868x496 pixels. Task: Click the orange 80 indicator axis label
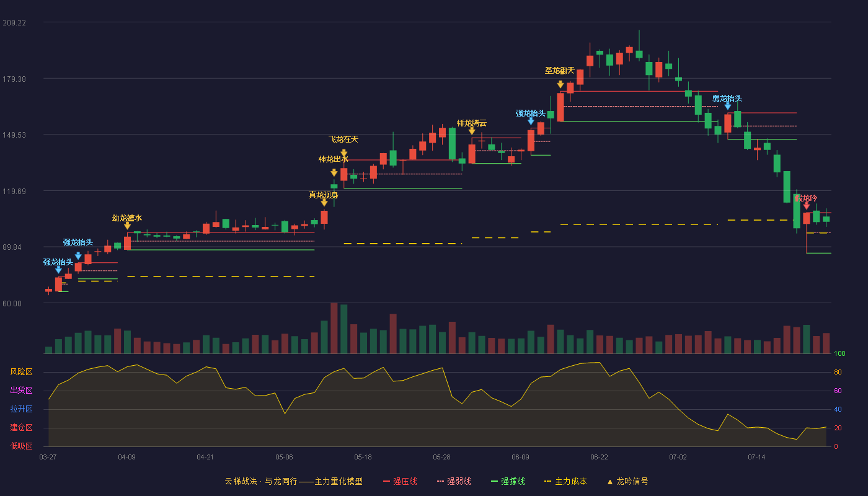[x=837, y=372]
